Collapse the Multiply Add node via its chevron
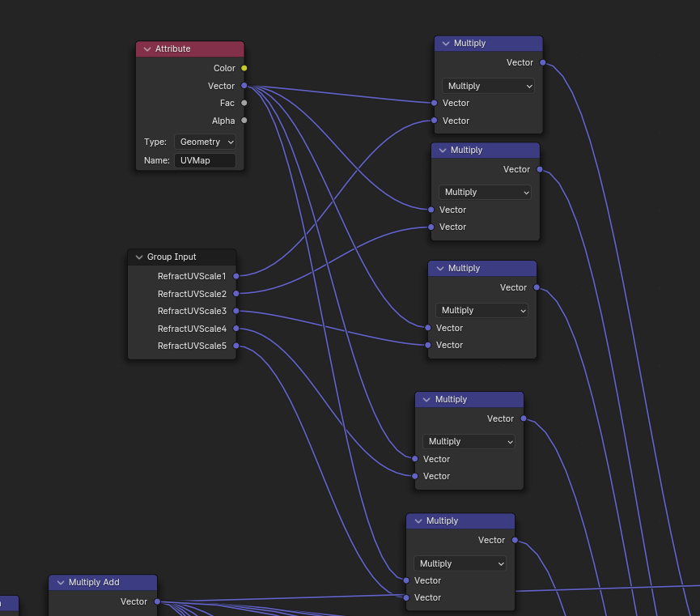 pos(61,583)
